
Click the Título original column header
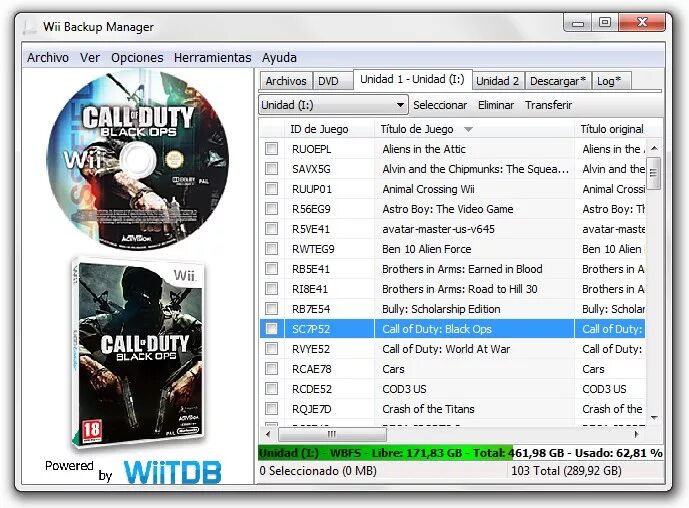point(612,129)
